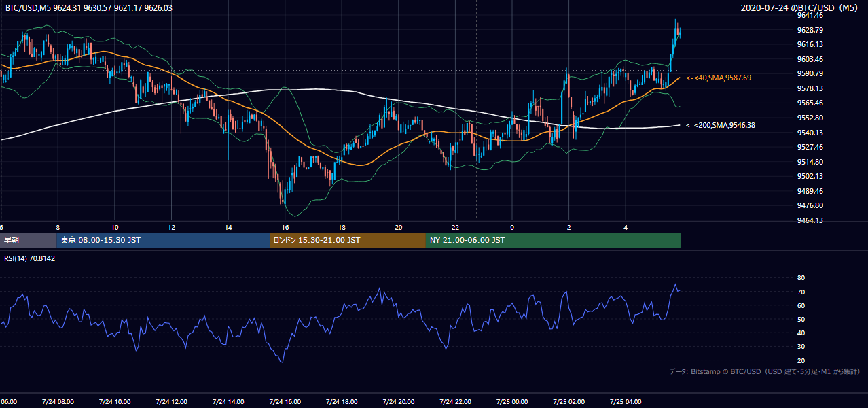Select the 40 SMA label 9587.69
The width and height of the screenshot is (868, 408).
coord(719,78)
